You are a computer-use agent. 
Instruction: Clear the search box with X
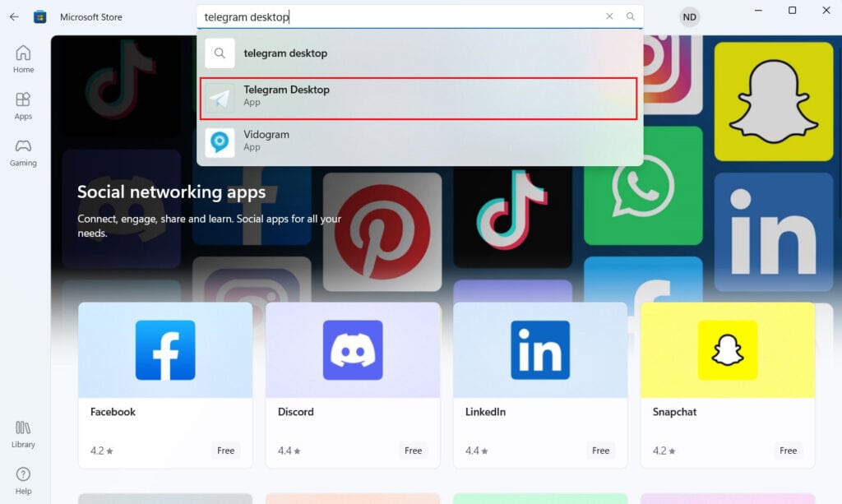[x=609, y=16]
